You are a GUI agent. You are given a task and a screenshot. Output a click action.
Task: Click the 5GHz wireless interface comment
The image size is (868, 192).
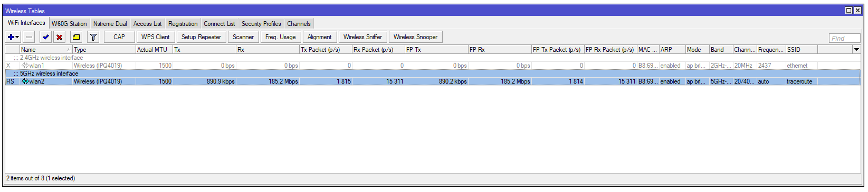point(49,74)
